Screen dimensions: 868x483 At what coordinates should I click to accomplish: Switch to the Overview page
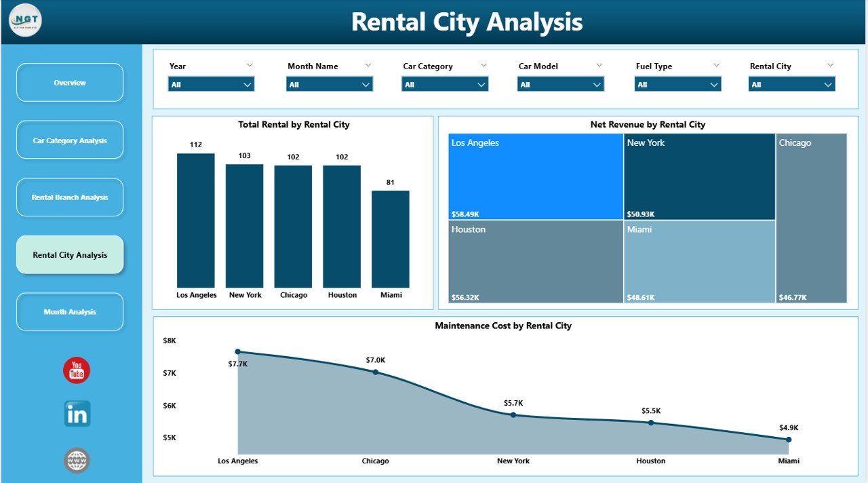click(70, 82)
